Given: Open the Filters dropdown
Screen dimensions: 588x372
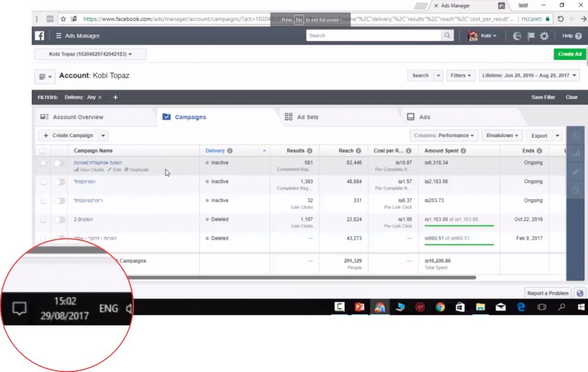Looking at the screenshot, I should point(461,75).
